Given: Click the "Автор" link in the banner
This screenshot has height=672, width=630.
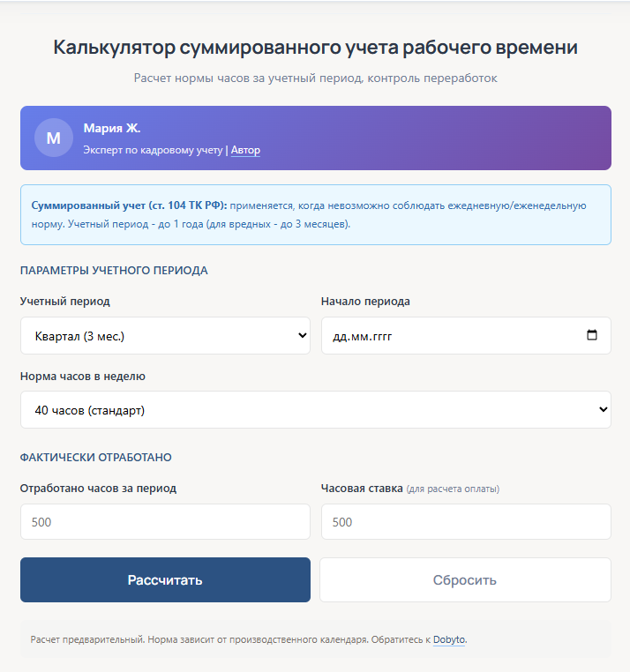Looking at the screenshot, I should [245, 150].
